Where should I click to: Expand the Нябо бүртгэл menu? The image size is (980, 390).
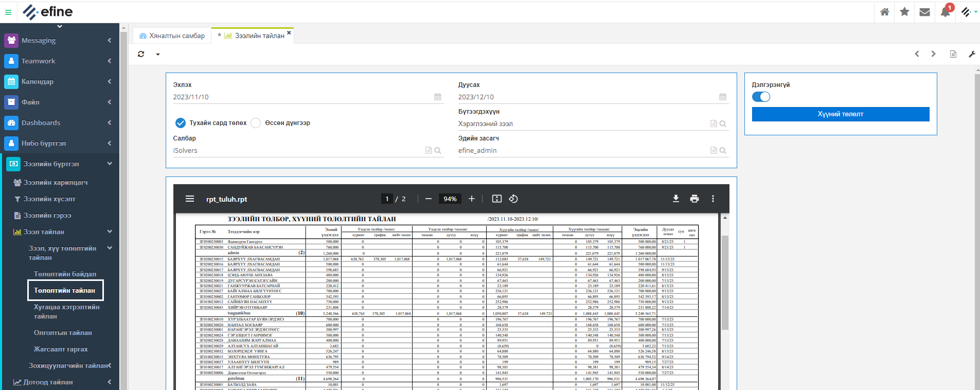coord(60,143)
